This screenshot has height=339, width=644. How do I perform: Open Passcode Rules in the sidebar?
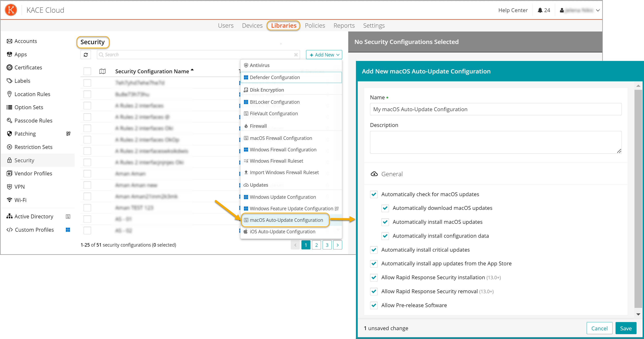click(33, 120)
